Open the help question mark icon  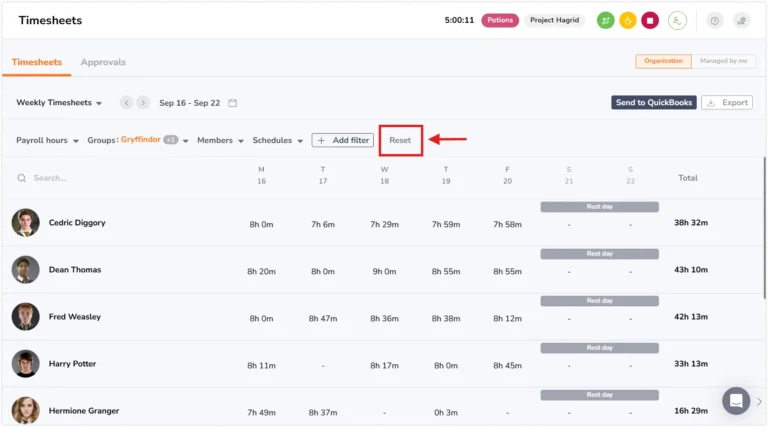715,21
